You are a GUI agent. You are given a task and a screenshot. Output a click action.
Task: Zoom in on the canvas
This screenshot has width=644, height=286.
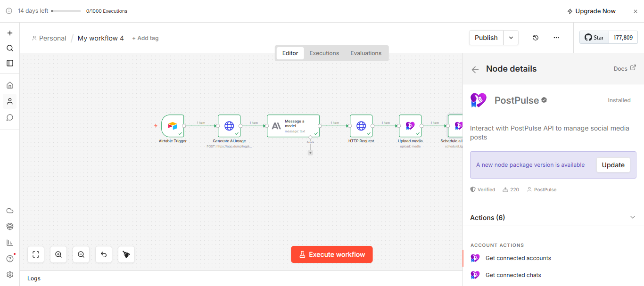58,254
